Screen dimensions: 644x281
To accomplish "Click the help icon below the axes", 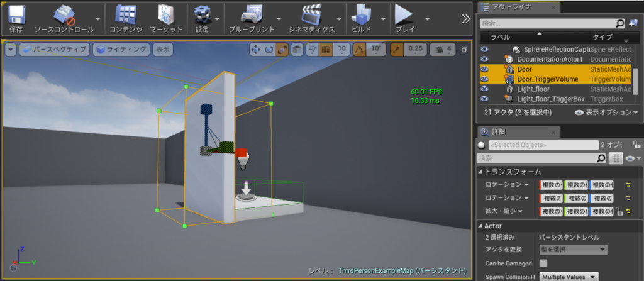I will pos(13,268).
